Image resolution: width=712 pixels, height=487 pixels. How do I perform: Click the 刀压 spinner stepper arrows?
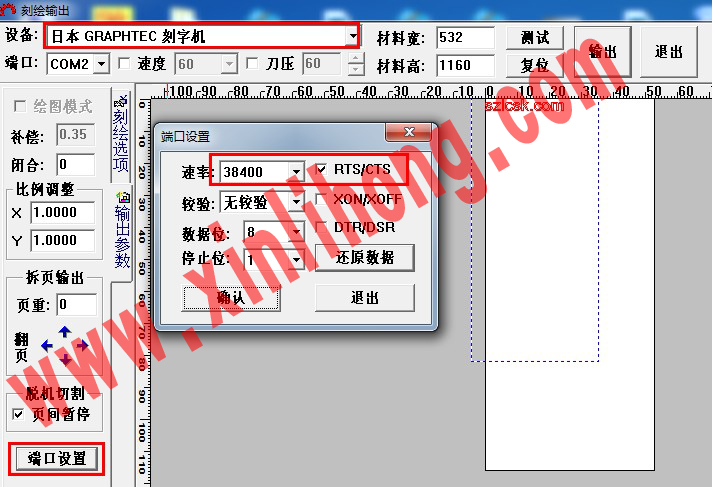pyautogui.click(x=357, y=64)
